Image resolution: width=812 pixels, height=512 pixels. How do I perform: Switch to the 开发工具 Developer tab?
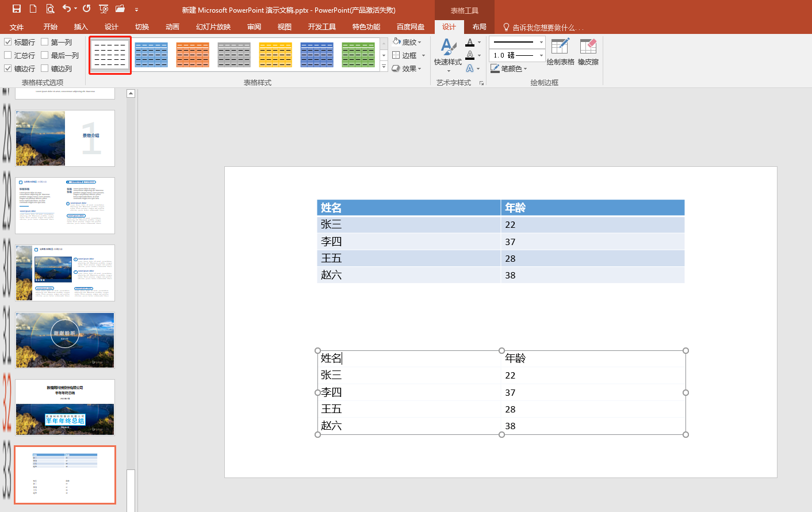point(322,27)
